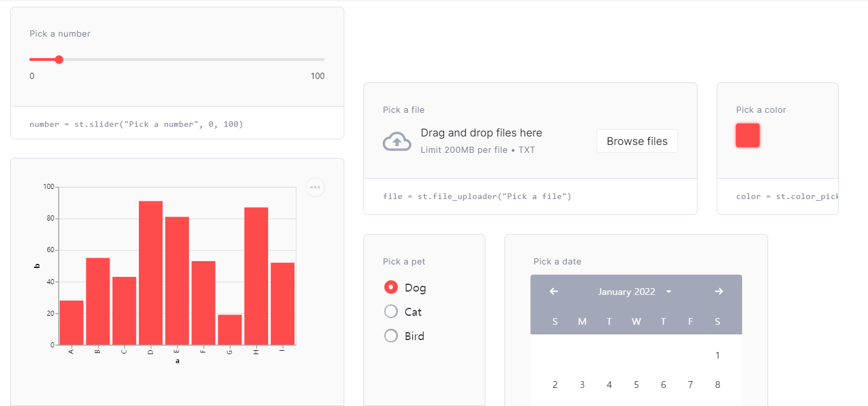This screenshot has width=868, height=406.
Task: Open the chart's three-dot options menu
Action: click(x=315, y=187)
